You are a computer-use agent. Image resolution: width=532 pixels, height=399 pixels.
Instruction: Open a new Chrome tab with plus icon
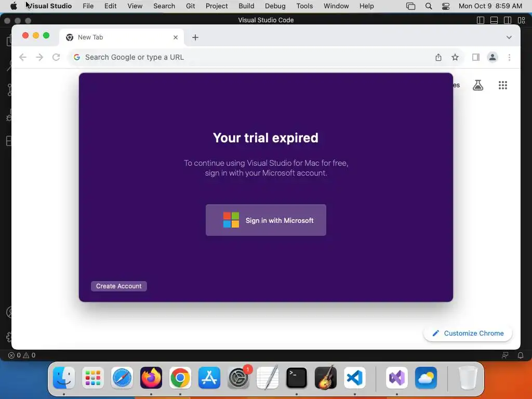click(195, 37)
